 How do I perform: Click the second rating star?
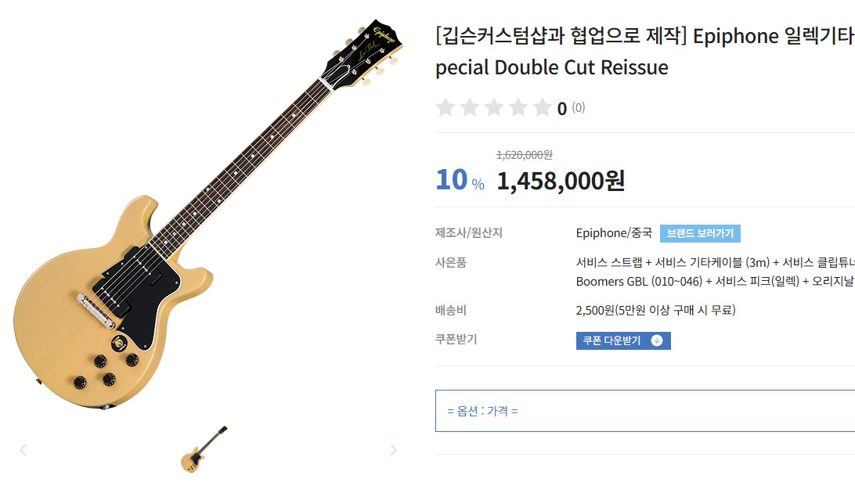470,108
